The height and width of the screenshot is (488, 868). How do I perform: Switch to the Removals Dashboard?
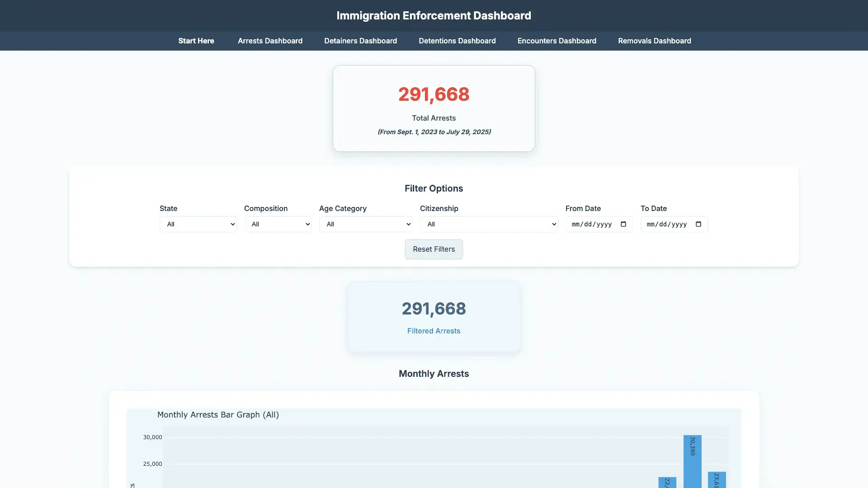point(654,41)
